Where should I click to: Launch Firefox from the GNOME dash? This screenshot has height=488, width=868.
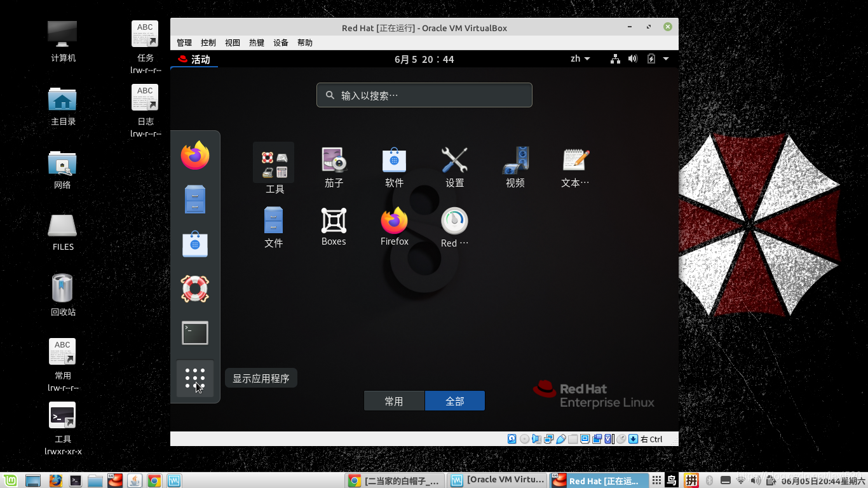click(x=195, y=156)
